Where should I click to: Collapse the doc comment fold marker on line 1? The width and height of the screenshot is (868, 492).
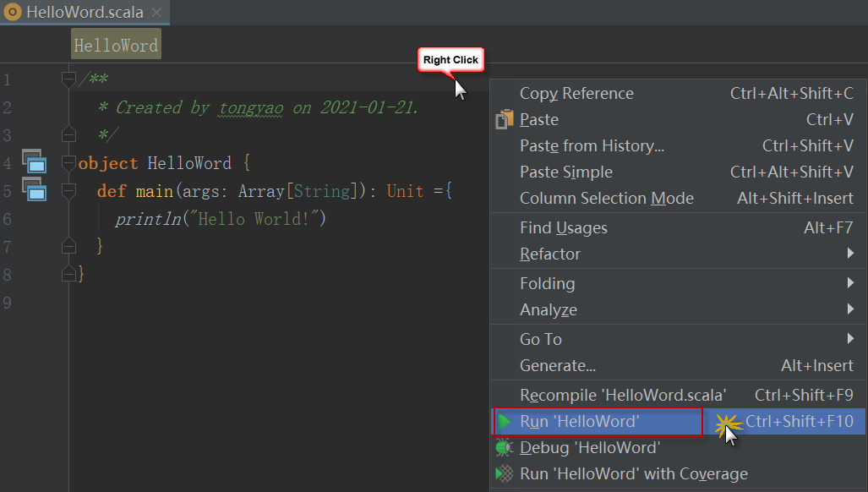(x=68, y=80)
